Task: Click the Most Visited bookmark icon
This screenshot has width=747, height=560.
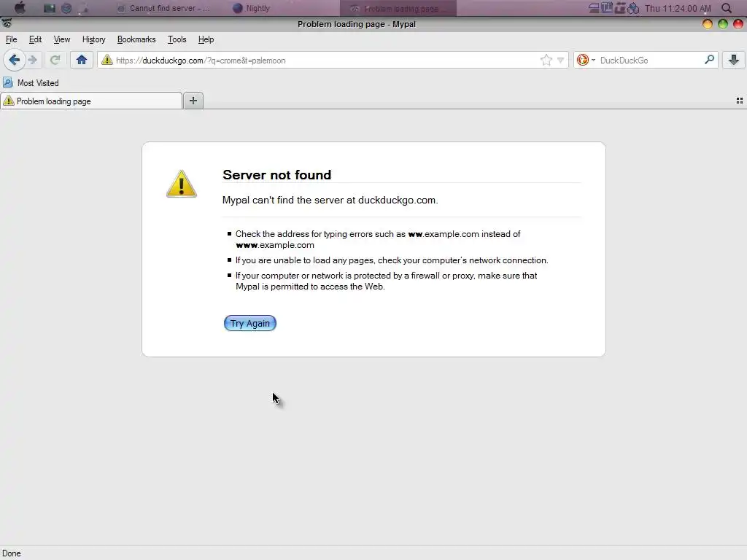Action: point(7,82)
